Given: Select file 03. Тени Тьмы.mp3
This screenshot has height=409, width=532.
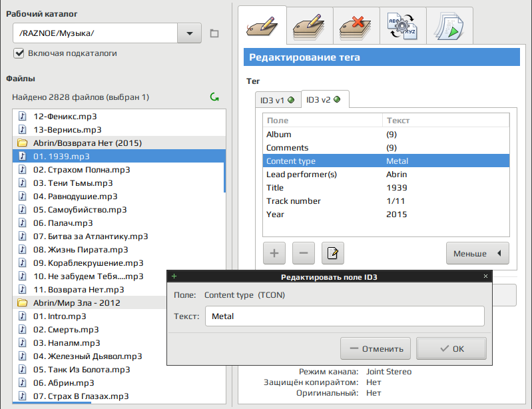Looking at the screenshot, I should click(x=118, y=183).
